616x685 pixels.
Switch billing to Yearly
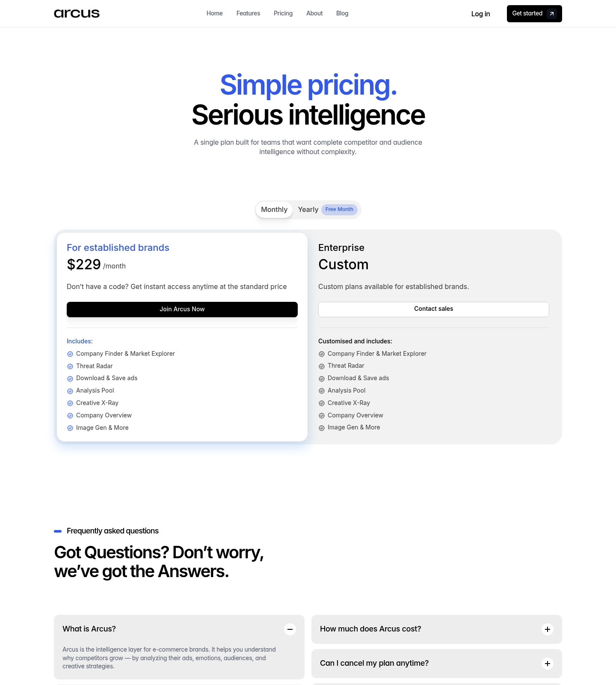(x=308, y=209)
